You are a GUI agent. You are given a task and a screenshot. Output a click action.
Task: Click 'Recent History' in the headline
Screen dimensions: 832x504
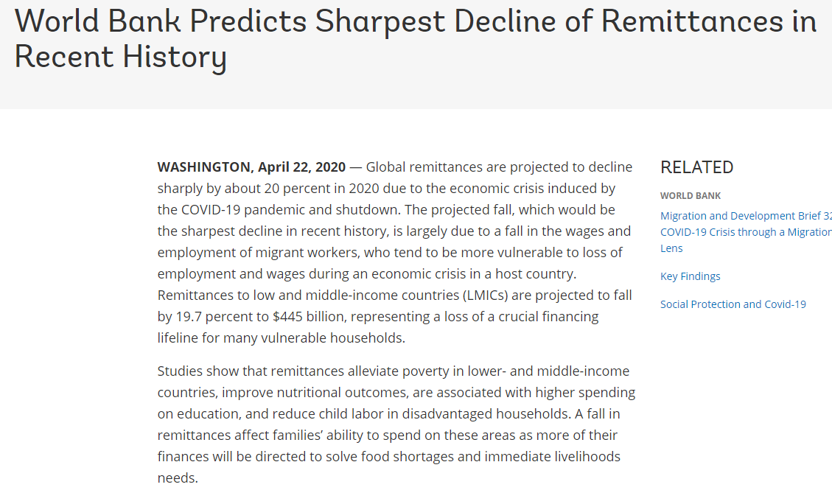[x=120, y=57]
